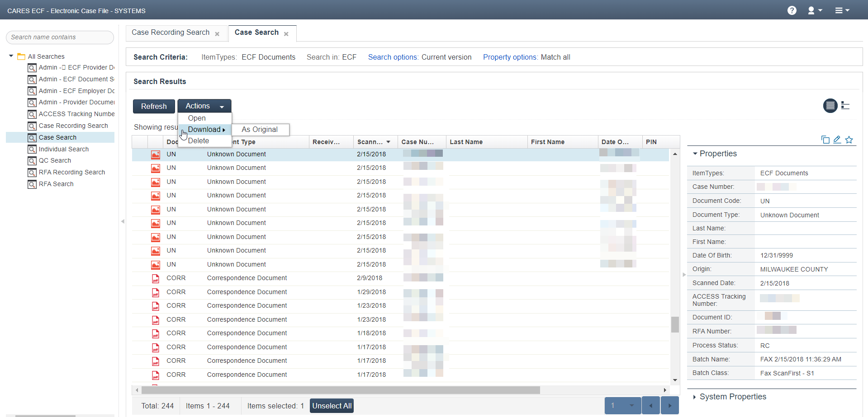Open the hamburger main menu icon
868x417 pixels.
tap(841, 10)
